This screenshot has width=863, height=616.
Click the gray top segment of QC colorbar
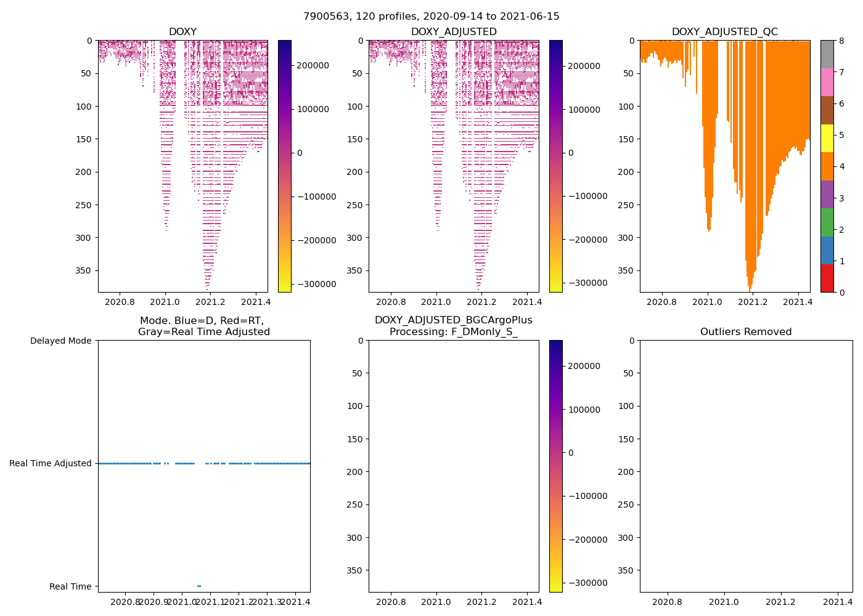pos(827,54)
